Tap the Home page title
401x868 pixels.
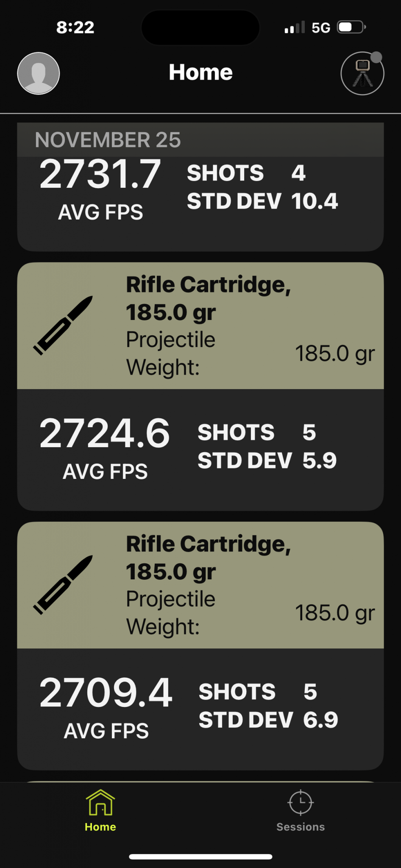pos(200,72)
